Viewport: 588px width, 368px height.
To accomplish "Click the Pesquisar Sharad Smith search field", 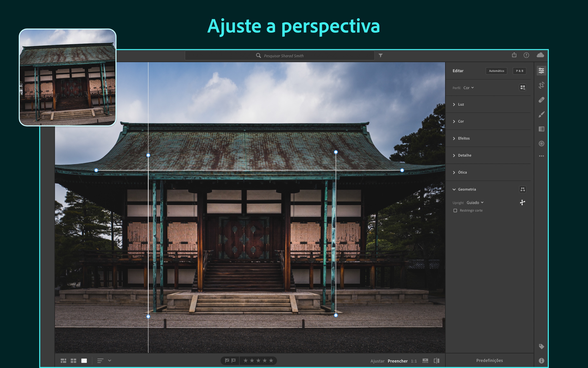I will [280, 55].
